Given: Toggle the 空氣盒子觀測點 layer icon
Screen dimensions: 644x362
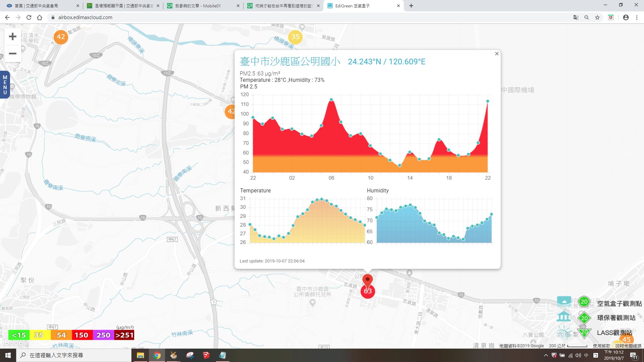Looking at the screenshot, I should [x=584, y=302].
